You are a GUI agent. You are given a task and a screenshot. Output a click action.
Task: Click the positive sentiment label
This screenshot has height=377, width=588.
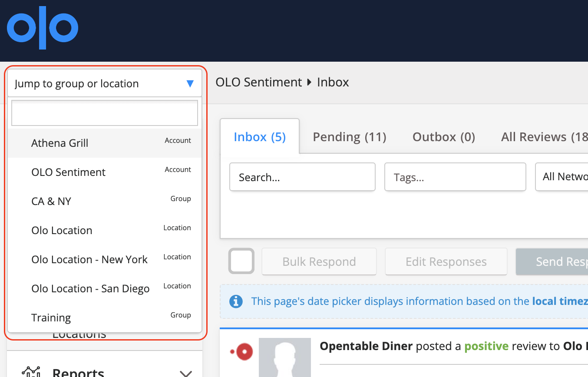coord(486,346)
